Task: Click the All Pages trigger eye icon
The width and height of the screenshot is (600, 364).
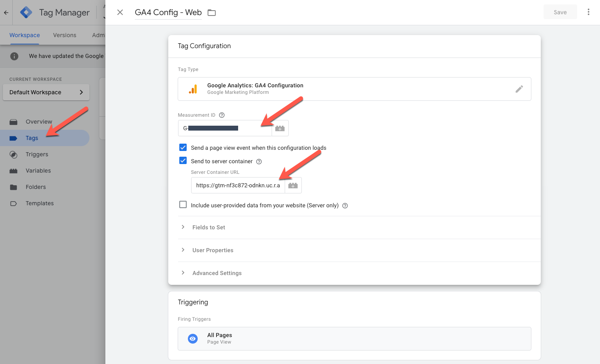Action: click(193, 339)
